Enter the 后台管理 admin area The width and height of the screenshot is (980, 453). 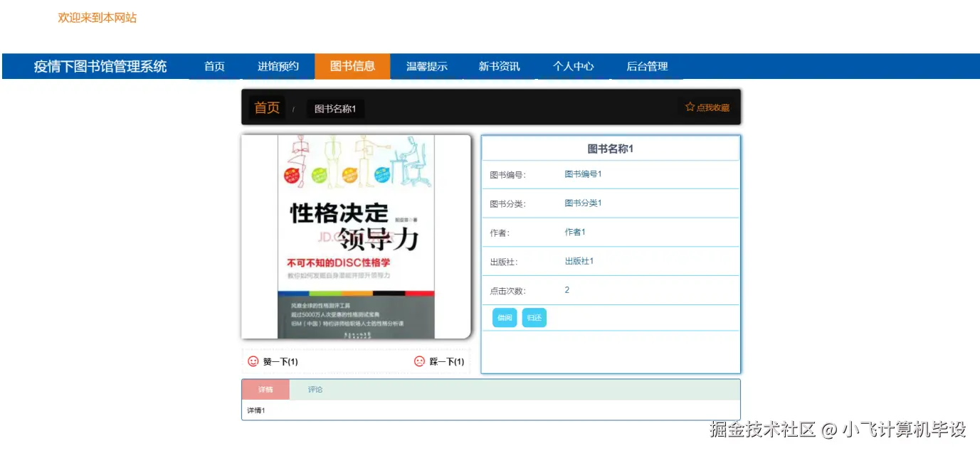click(647, 66)
